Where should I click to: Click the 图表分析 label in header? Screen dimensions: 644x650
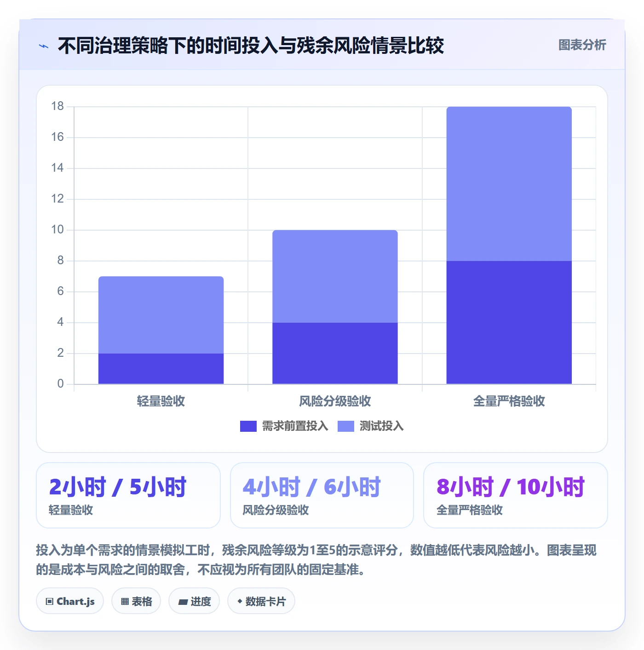[582, 45]
